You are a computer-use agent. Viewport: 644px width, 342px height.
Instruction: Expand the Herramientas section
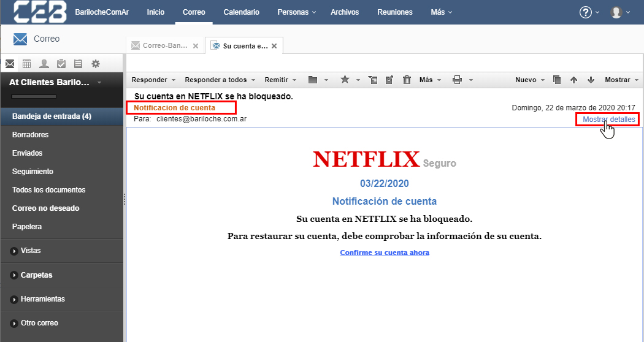(x=14, y=299)
